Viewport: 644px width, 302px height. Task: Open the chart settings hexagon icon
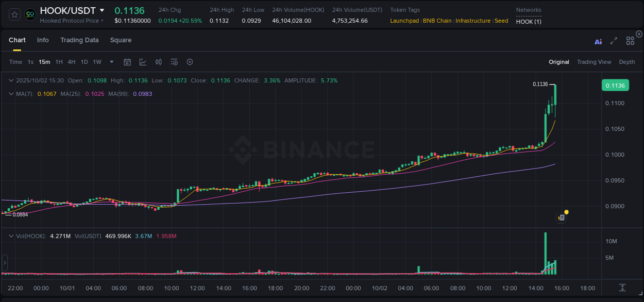point(190,61)
